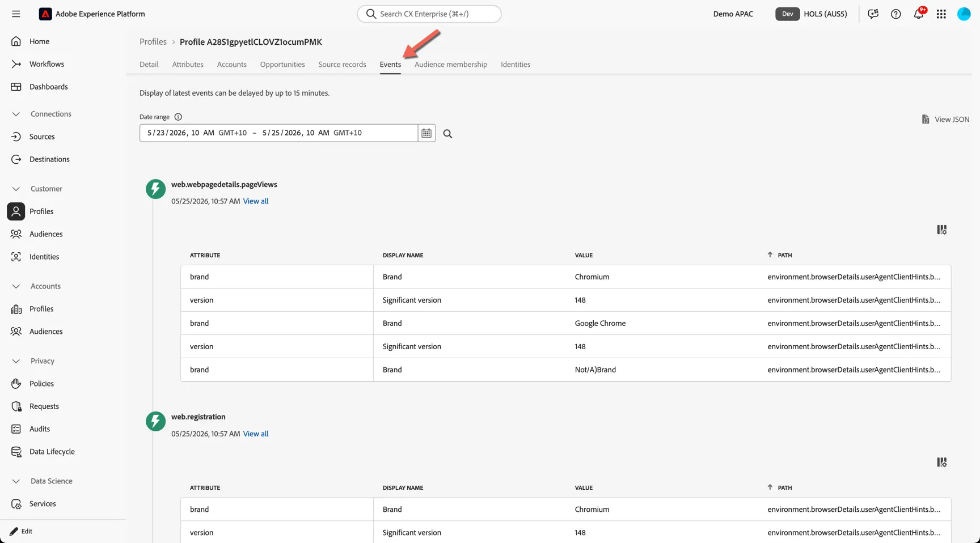Viewport: 980px width, 543px height.
Task: Go to Home in sidebar
Action: tap(39, 41)
